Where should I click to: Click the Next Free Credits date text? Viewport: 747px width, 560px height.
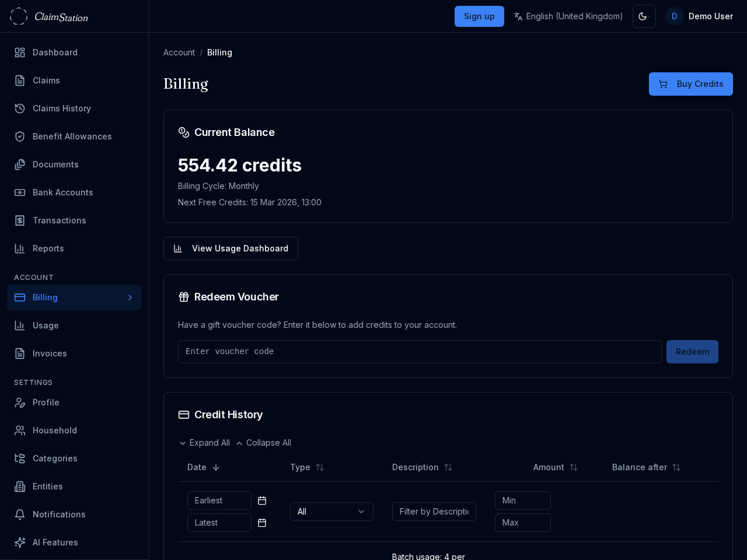(x=250, y=202)
